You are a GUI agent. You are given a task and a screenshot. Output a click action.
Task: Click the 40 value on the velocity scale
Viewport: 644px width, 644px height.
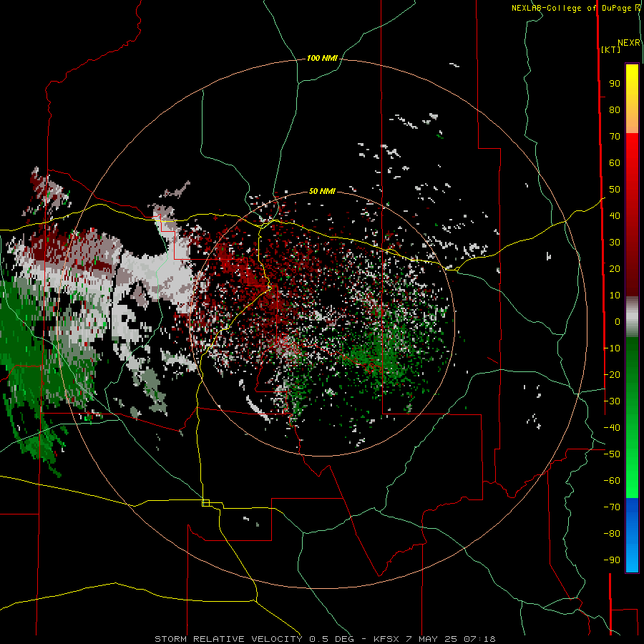point(615,216)
